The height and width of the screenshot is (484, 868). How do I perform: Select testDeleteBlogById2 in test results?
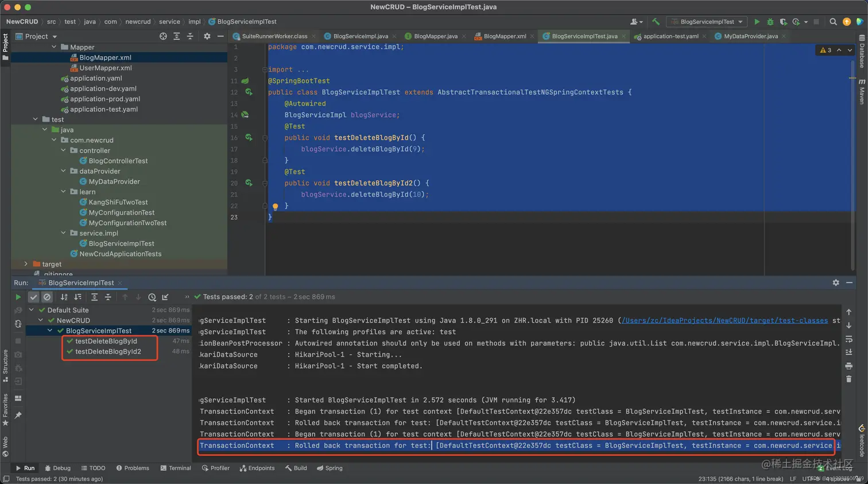tap(108, 351)
